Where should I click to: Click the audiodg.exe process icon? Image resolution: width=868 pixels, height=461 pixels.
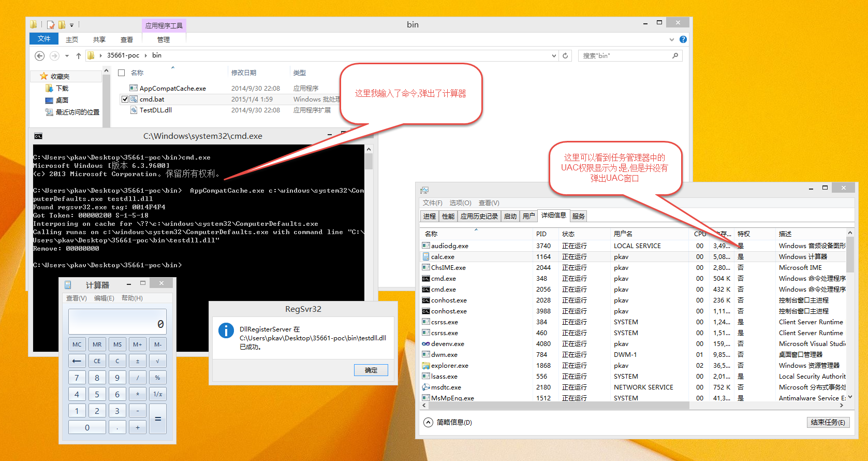[426, 246]
